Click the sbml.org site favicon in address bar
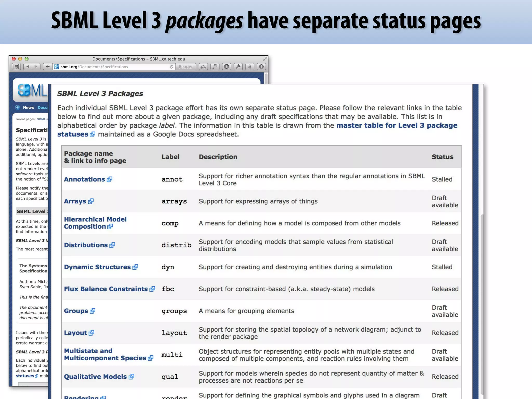The image size is (532, 399). pyautogui.click(x=56, y=67)
